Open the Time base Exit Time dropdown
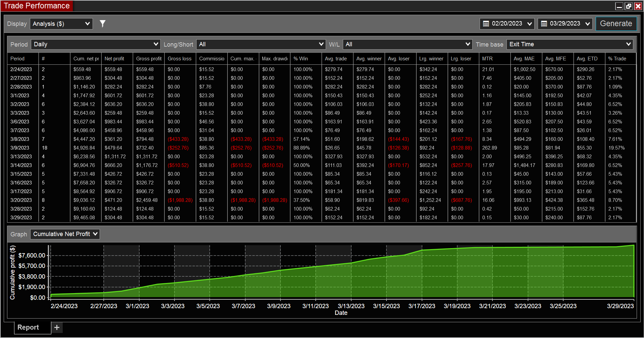Image resolution: width=644 pixels, height=338 pixels. [570, 44]
